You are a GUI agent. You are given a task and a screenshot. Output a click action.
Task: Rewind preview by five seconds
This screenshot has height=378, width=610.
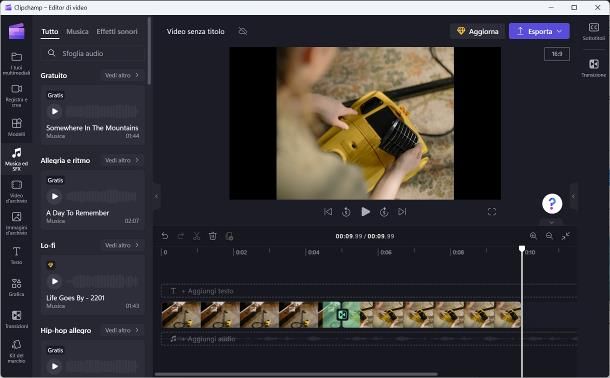point(346,212)
